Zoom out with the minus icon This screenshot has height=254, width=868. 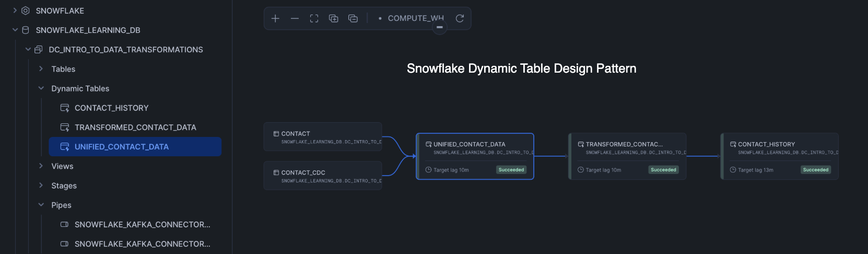[295, 18]
